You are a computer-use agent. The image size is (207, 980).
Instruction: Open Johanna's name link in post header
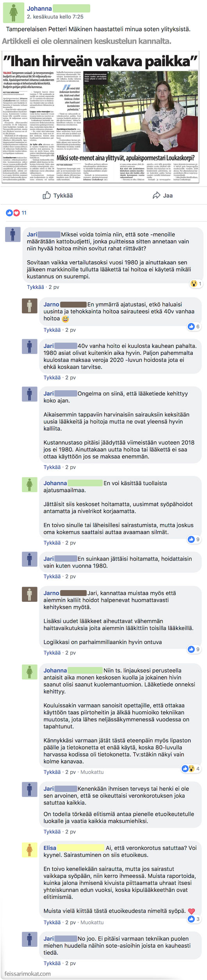pyautogui.click(x=39, y=8)
